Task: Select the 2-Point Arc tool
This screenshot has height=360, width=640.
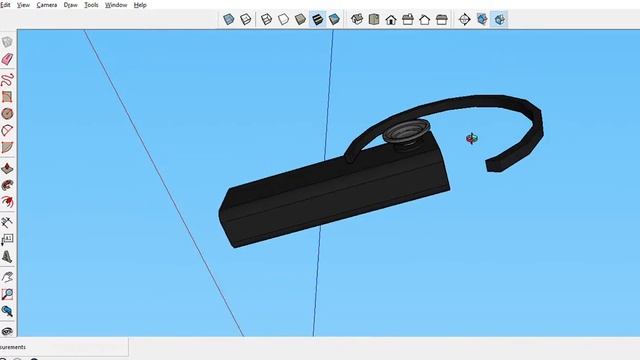Action: click(7, 131)
